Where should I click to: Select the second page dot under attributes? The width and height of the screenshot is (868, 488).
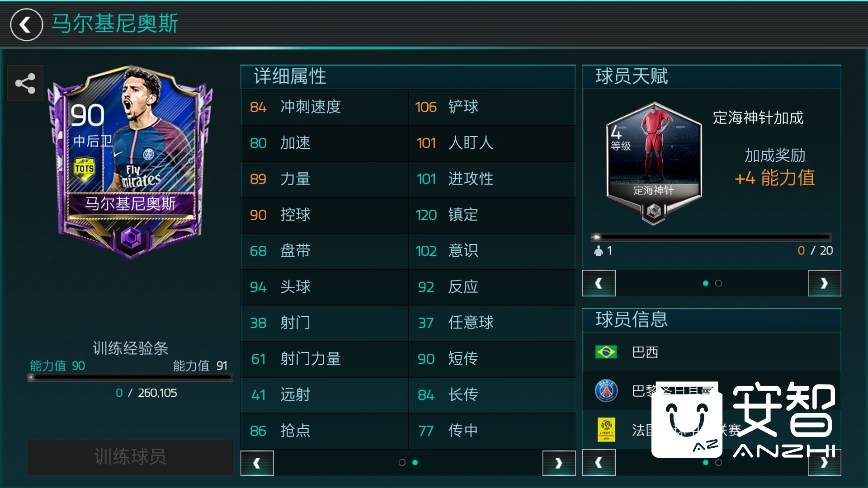pos(415,462)
